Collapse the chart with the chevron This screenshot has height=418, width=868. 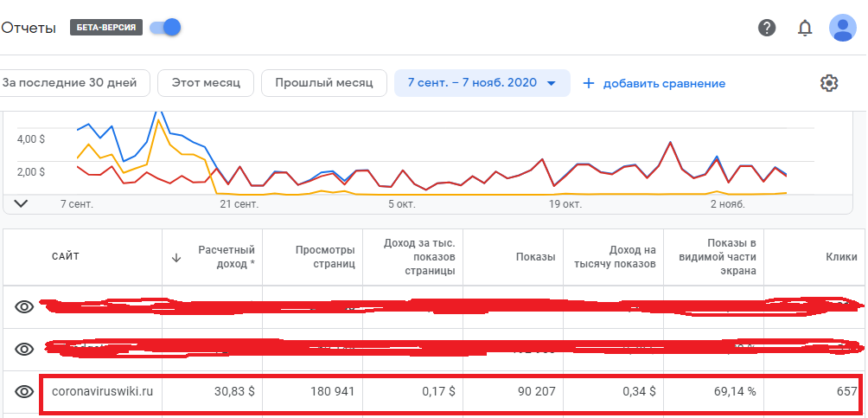22,203
